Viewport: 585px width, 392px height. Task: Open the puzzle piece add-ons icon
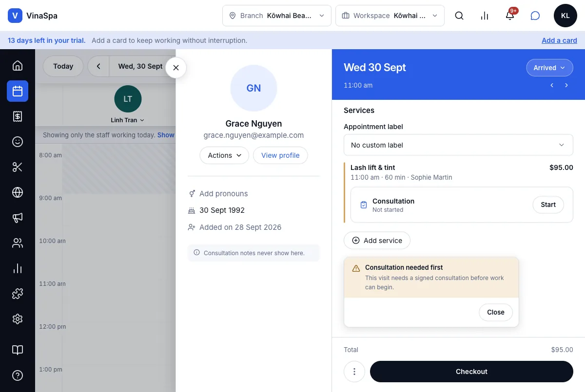[x=18, y=294]
